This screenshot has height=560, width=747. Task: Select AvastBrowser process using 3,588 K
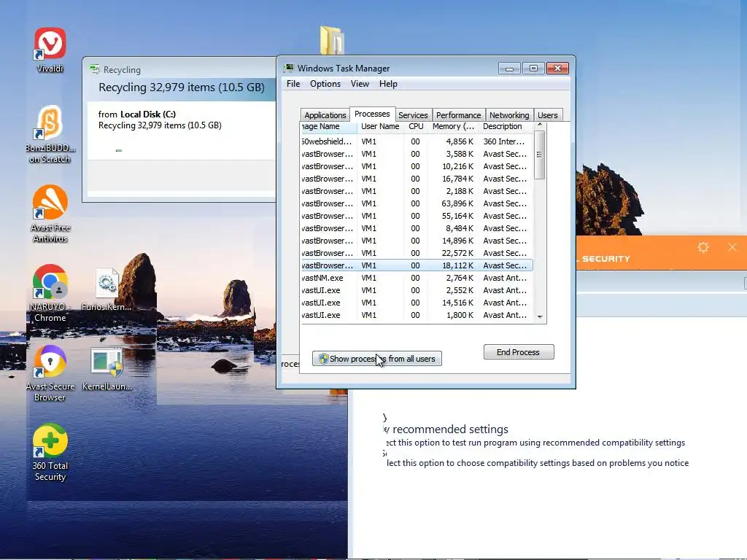pyautogui.click(x=417, y=154)
